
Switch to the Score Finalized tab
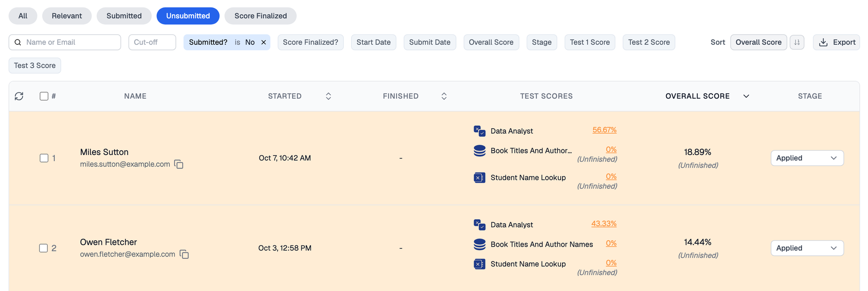point(260,16)
